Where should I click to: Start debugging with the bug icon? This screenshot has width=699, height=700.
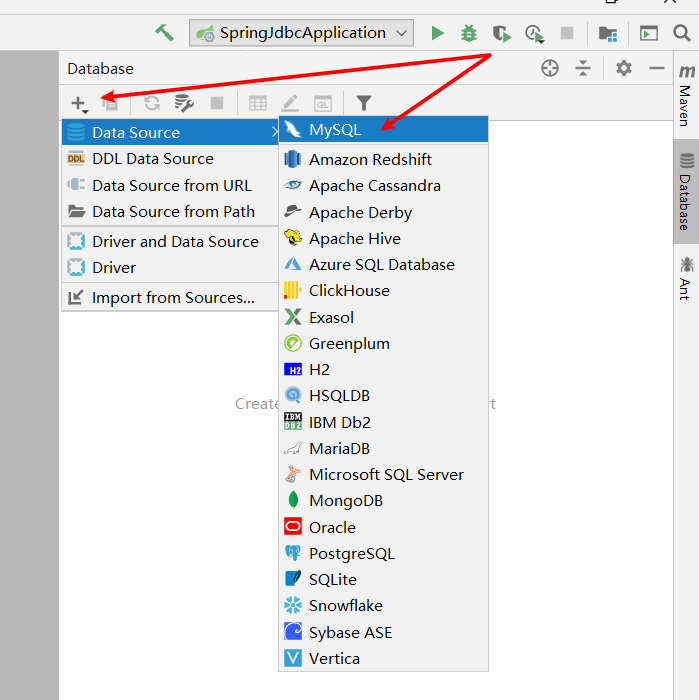(469, 33)
